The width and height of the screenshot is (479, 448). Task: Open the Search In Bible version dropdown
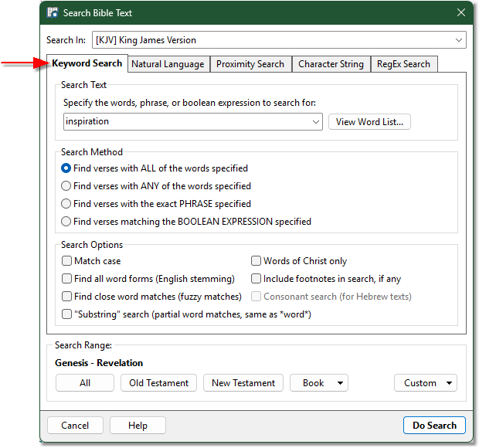279,40
